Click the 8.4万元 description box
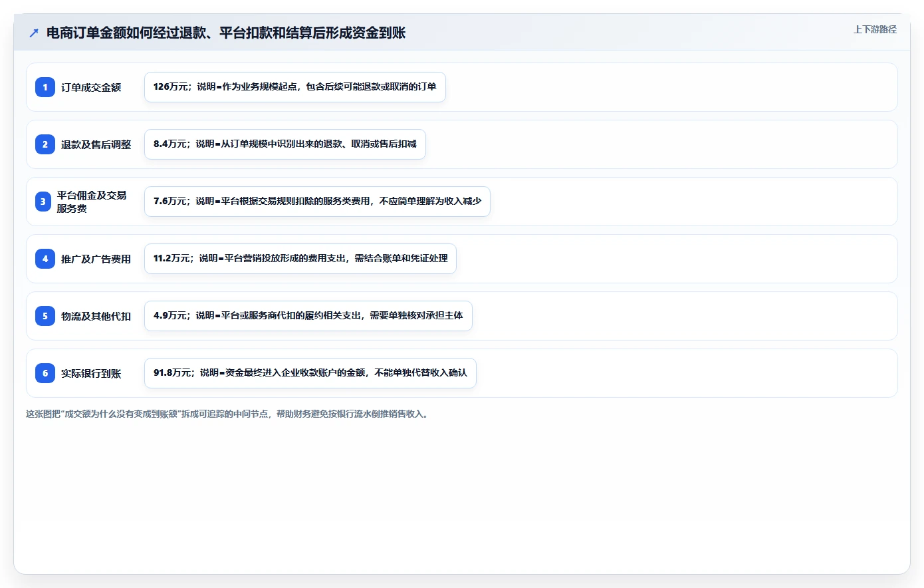Screen dimensions: 924x588 [x=285, y=144]
